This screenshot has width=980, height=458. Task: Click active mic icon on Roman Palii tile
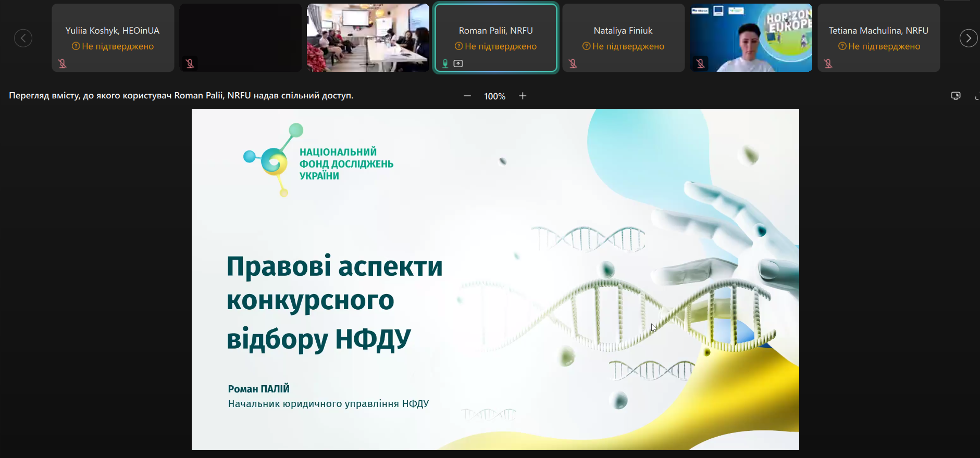coord(445,63)
